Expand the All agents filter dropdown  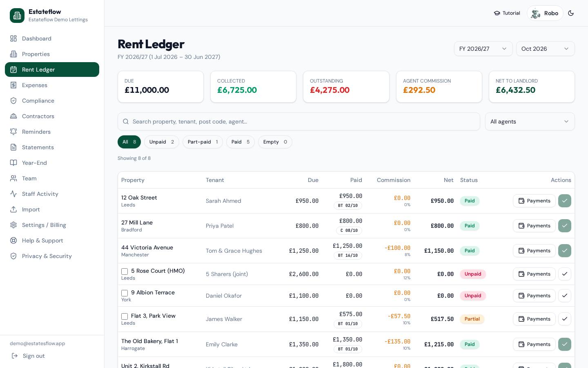[530, 121]
